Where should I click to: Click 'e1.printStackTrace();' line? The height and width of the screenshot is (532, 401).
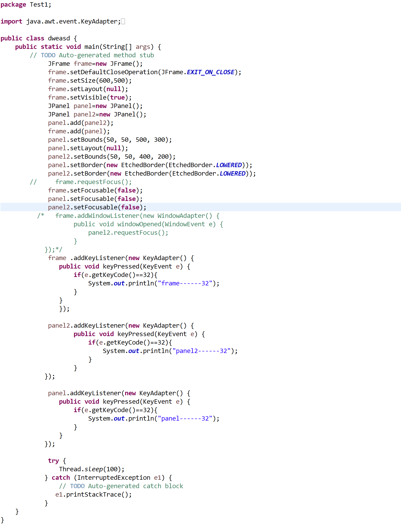pyautogui.click(x=94, y=495)
